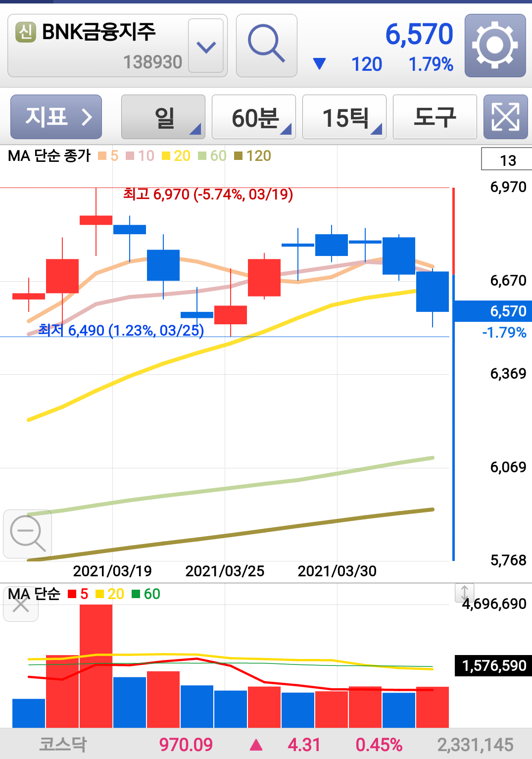Screen dimensions: 532x759
Task: Expand chart to fullscreen
Action: (505, 117)
